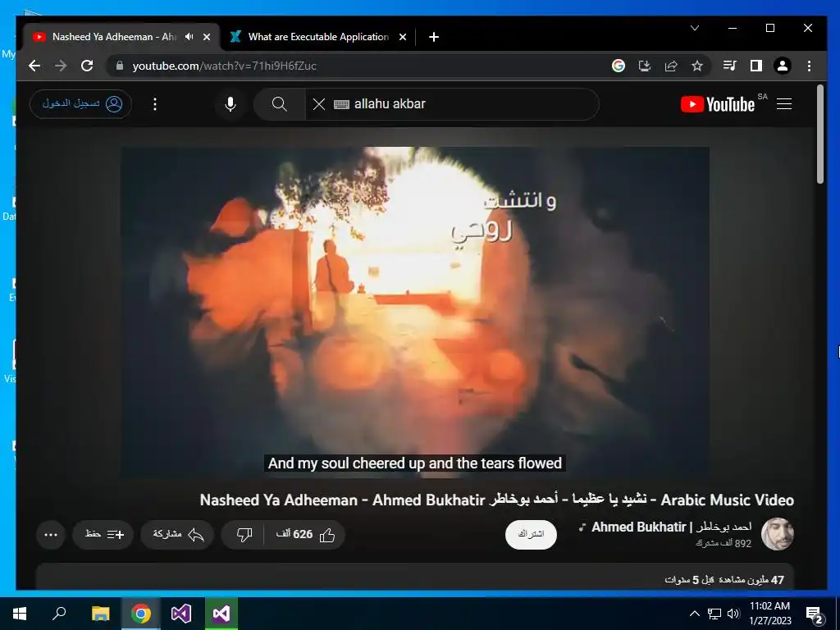Screen dimensions: 840x630
Task: Show hidden system tray icons
Action: click(x=694, y=614)
